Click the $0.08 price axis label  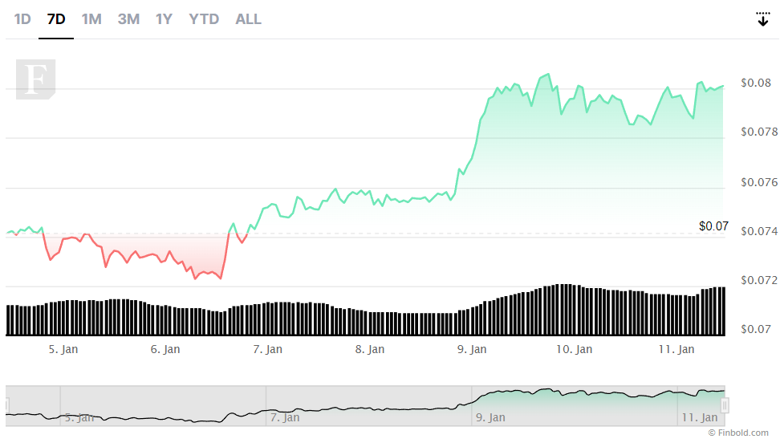tap(755, 82)
